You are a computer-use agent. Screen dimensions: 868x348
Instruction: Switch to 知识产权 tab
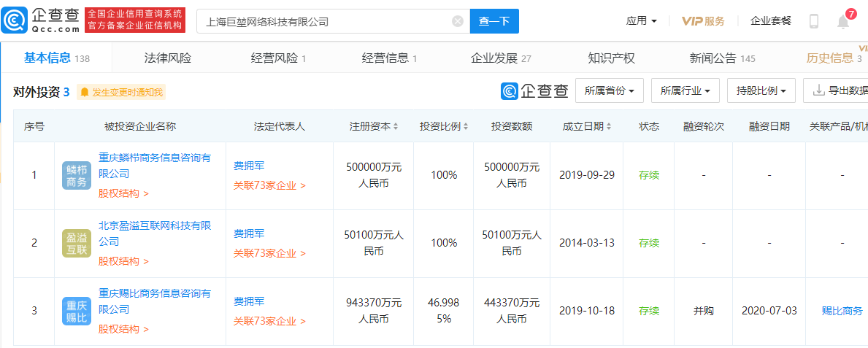[x=611, y=58]
